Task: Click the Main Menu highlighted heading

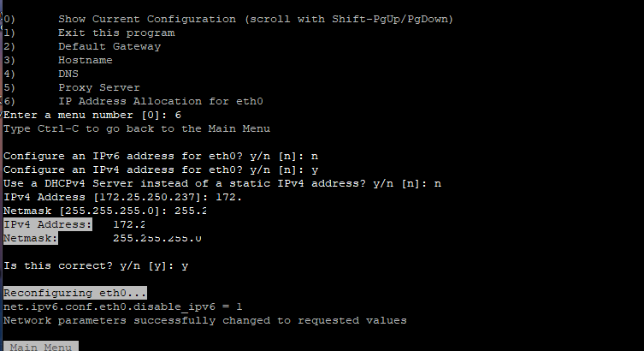Action: click(41, 347)
